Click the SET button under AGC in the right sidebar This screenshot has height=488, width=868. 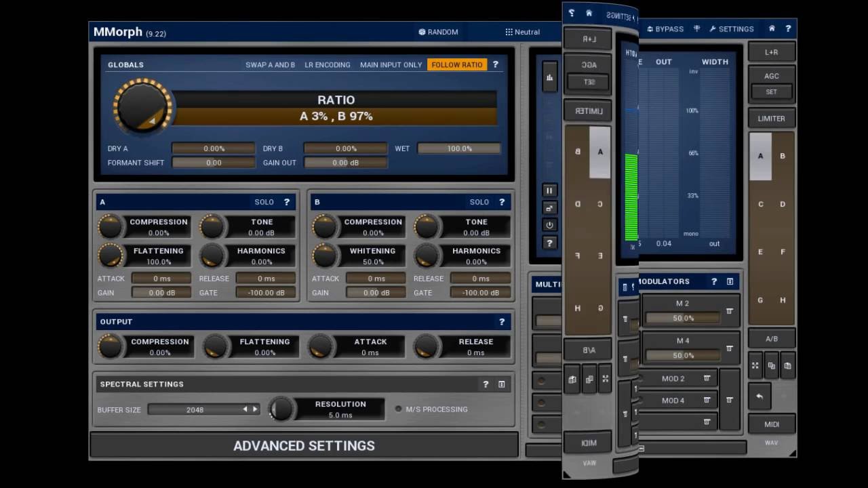(x=771, y=92)
